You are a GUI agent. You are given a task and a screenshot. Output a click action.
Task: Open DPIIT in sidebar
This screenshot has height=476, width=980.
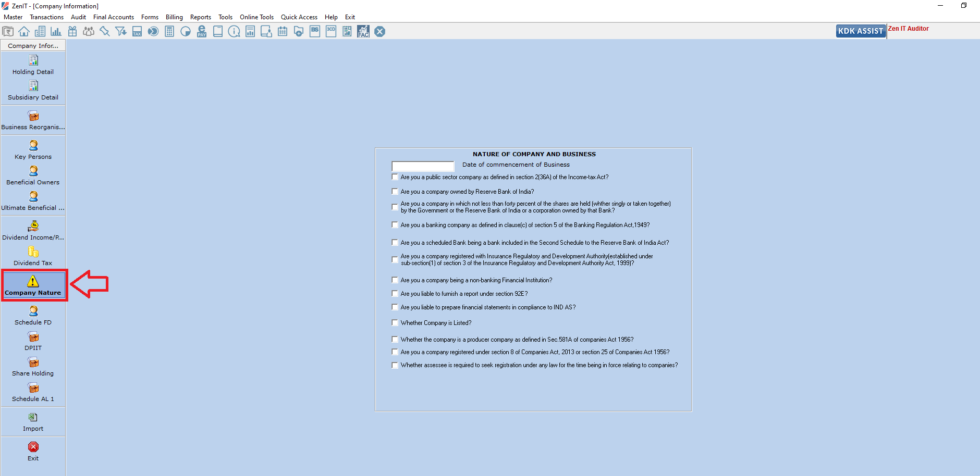[33, 341]
